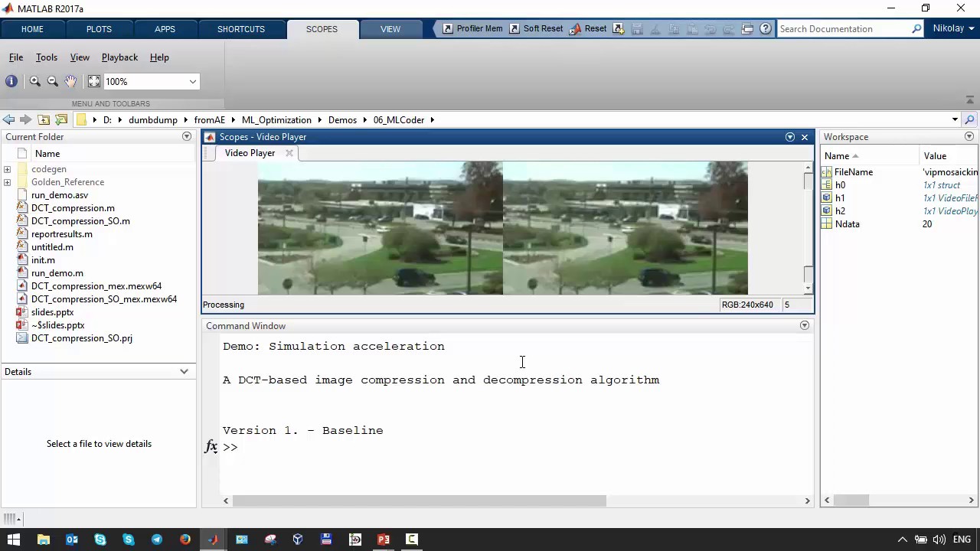
Task: Select Ndata variable in Workspace
Action: 847,224
